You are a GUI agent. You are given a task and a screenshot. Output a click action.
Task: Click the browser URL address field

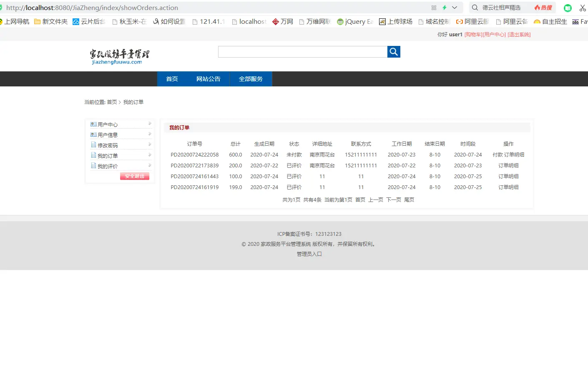click(217, 8)
